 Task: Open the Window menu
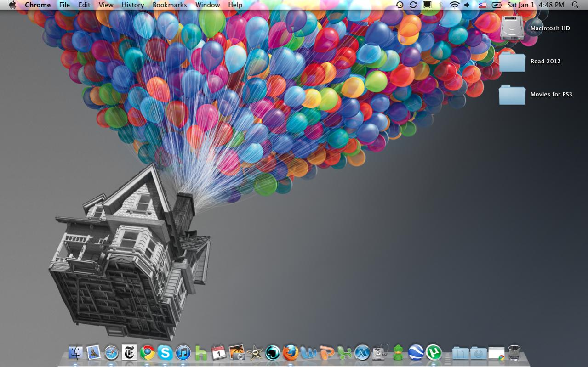click(207, 5)
